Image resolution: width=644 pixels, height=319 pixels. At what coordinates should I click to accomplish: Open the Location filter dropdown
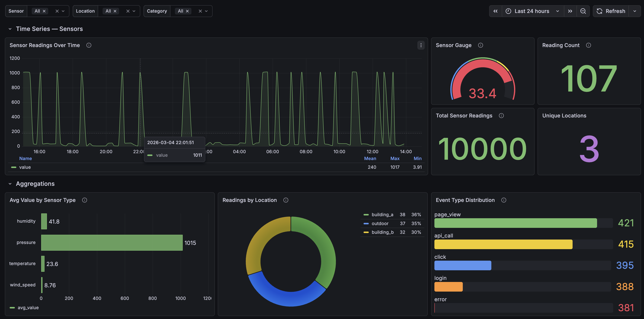[x=134, y=11]
